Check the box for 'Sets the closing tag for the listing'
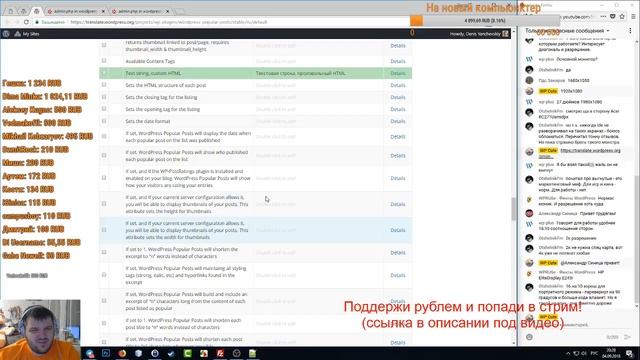This screenshot has height=360, width=640. tap(104, 97)
